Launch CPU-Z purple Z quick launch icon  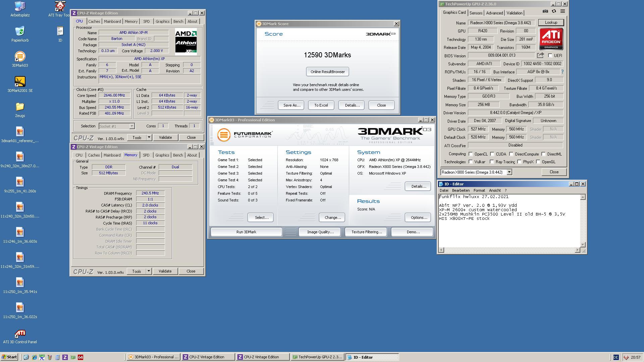point(65,357)
